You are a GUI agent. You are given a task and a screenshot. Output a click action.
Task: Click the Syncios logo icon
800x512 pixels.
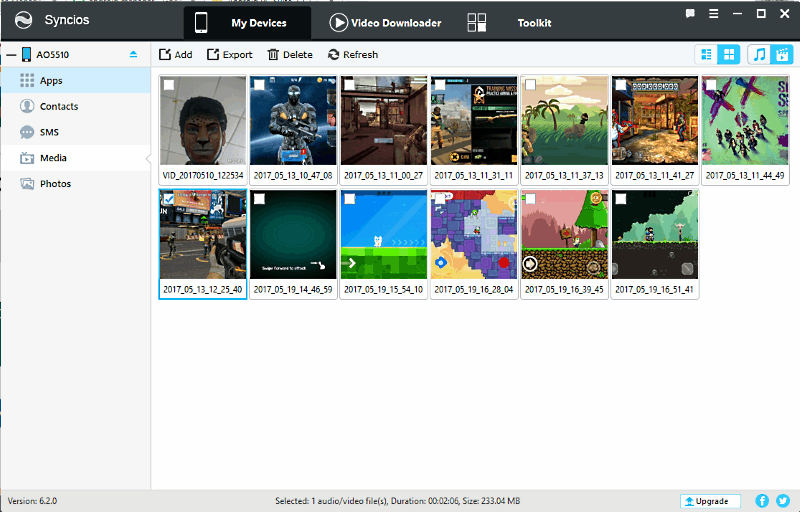point(23,20)
